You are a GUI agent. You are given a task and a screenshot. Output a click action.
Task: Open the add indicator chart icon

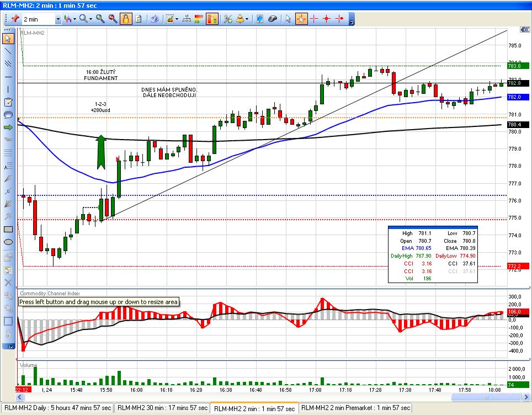(x=170, y=19)
